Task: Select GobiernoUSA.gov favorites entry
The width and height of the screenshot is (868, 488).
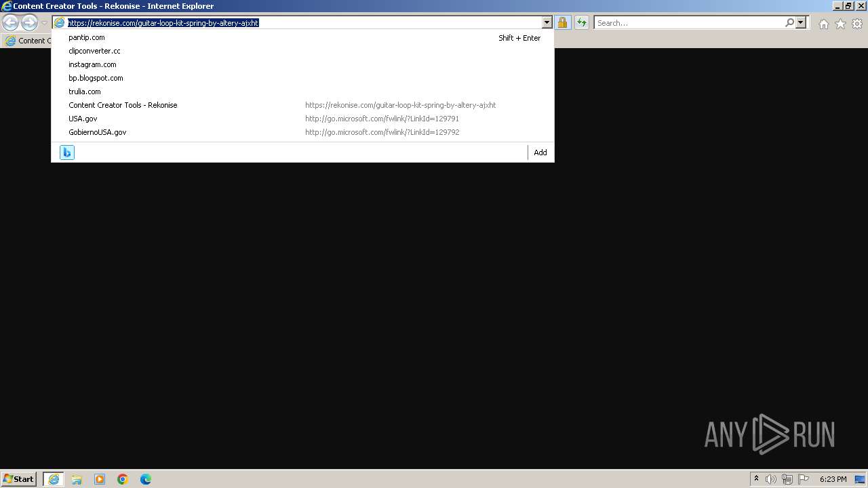Action: 302,132
